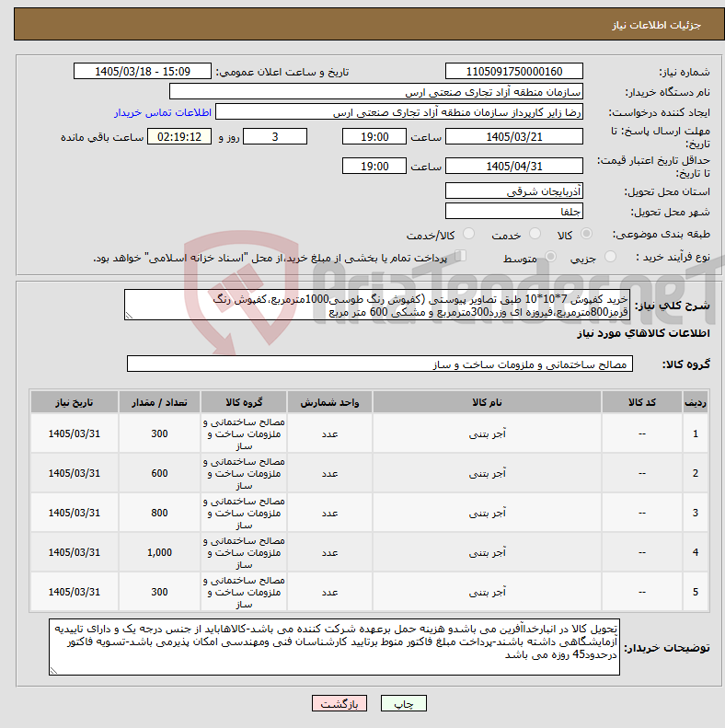Click quantity 800 in row 3
Viewport: 725px width, 728px height.
pyautogui.click(x=159, y=513)
